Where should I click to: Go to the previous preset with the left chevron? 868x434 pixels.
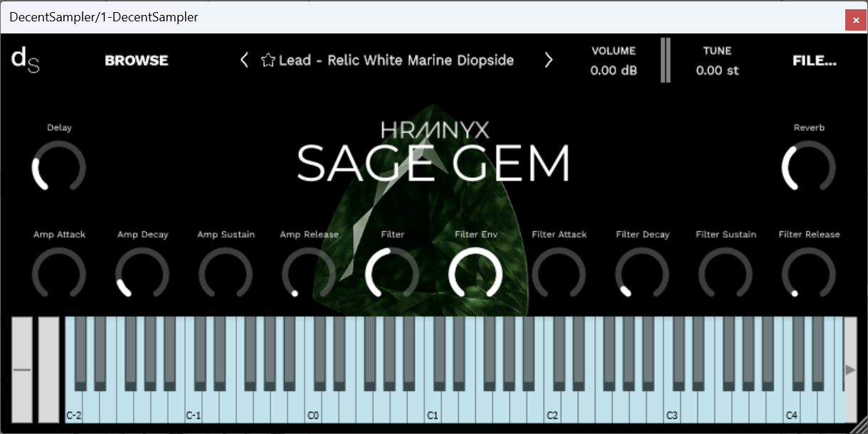click(245, 60)
